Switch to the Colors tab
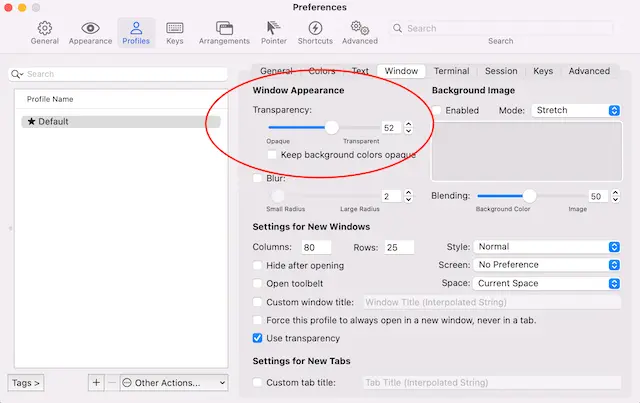Viewport: 640px width, 403px height. tap(322, 71)
